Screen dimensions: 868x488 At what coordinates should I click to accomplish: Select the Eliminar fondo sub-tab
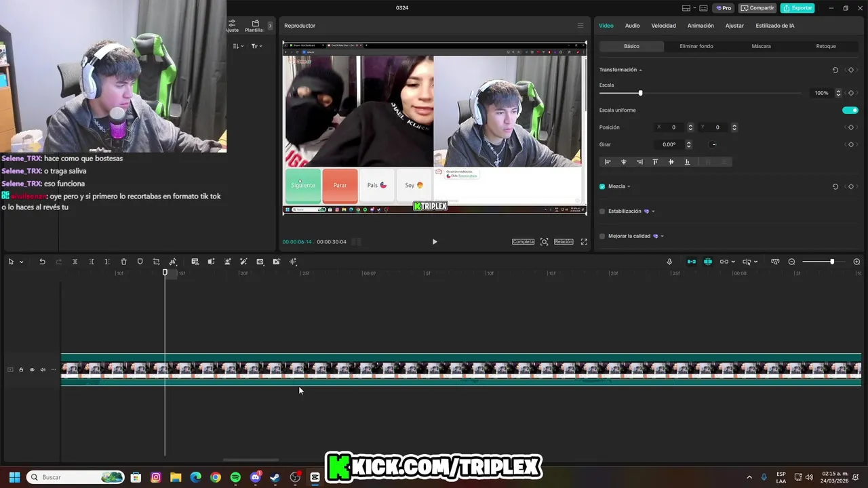[x=696, y=46]
